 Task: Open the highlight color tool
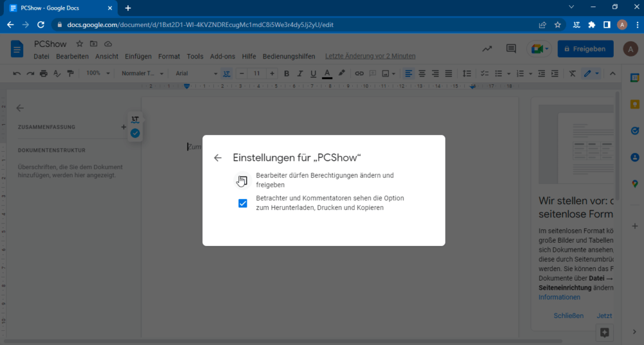click(341, 73)
